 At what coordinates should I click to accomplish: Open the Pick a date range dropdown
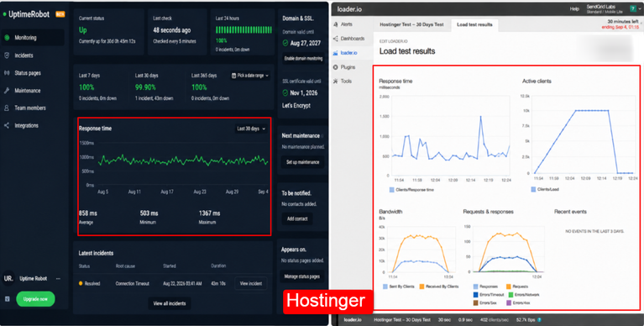click(x=250, y=76)
